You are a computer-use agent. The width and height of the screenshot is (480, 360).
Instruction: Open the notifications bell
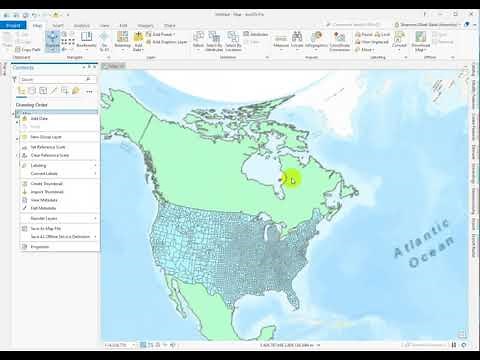click(x=467, y=25)
